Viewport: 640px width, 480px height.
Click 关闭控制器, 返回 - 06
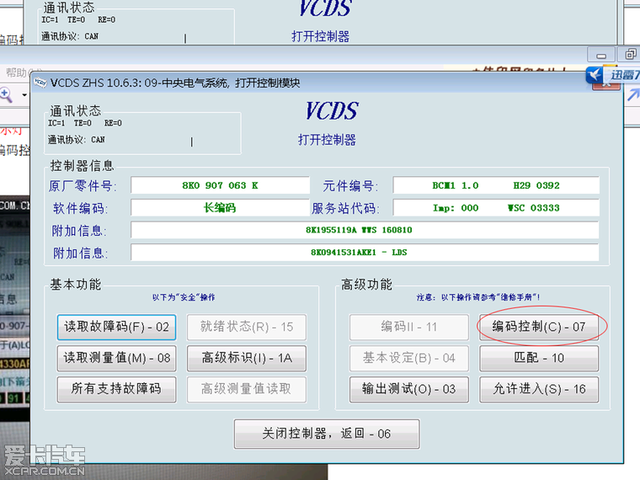[327, 434]
